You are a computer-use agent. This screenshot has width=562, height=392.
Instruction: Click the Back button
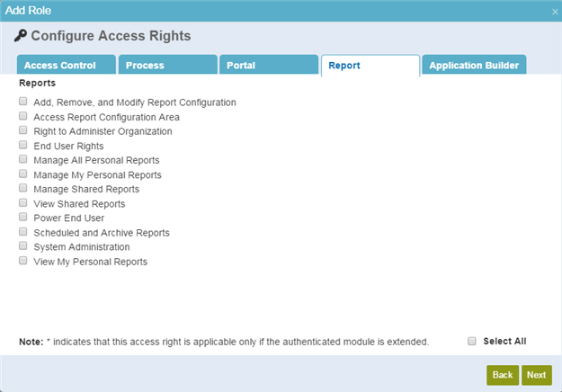pyautogui.click(x=503, y=375)
